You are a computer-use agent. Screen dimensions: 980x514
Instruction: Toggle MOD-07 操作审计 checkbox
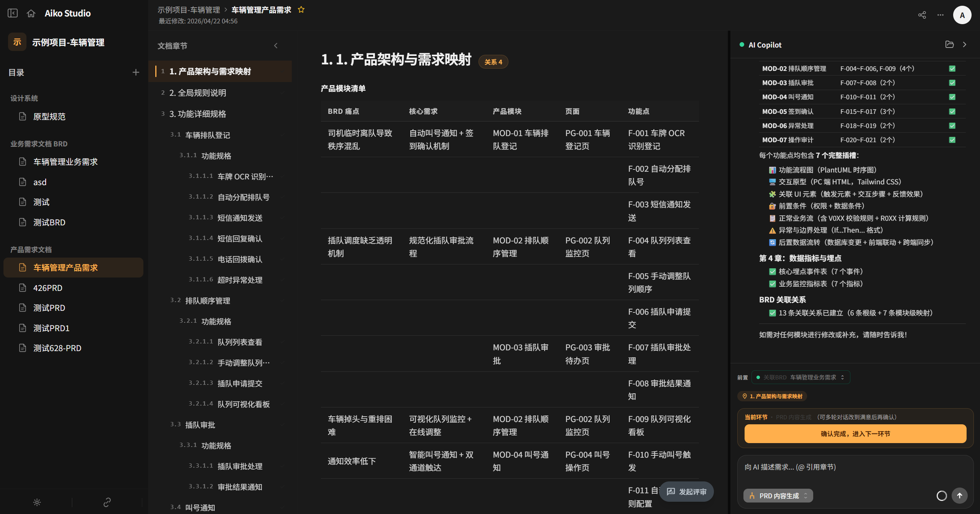point(952,140)
